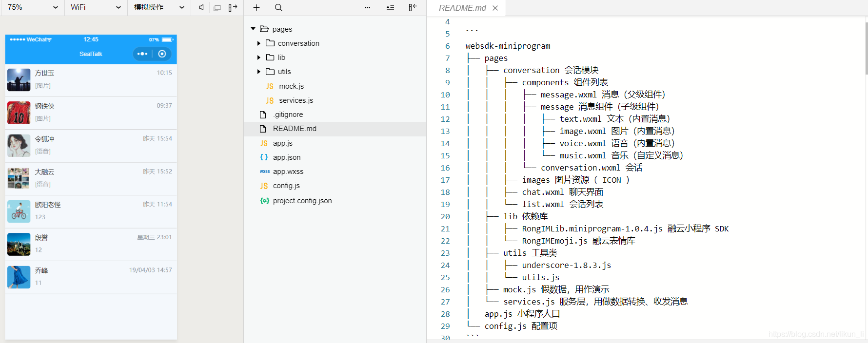The width and height of the screenshot is (868, 343).
Task: Collapse the pages folder
Action: (253, 29)
